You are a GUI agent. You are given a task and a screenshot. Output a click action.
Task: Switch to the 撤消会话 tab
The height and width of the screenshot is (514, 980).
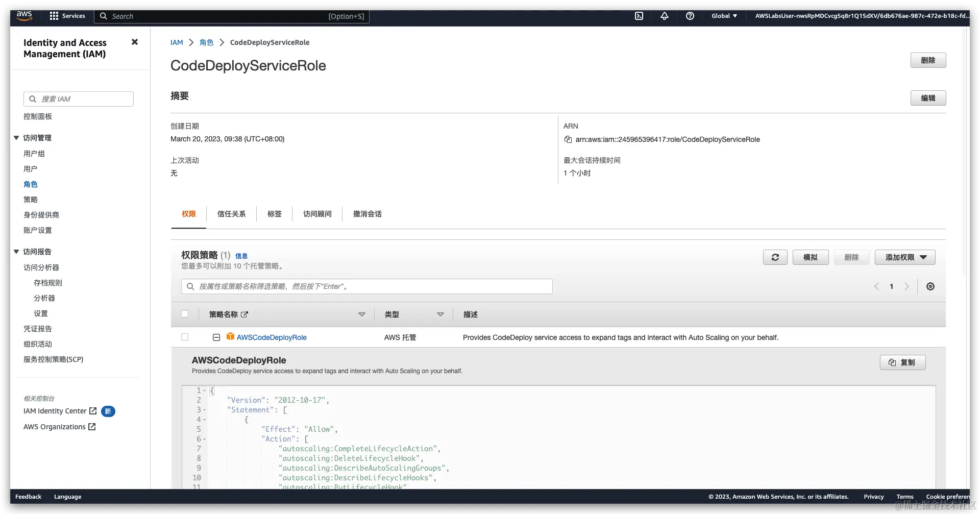[367, 214]
